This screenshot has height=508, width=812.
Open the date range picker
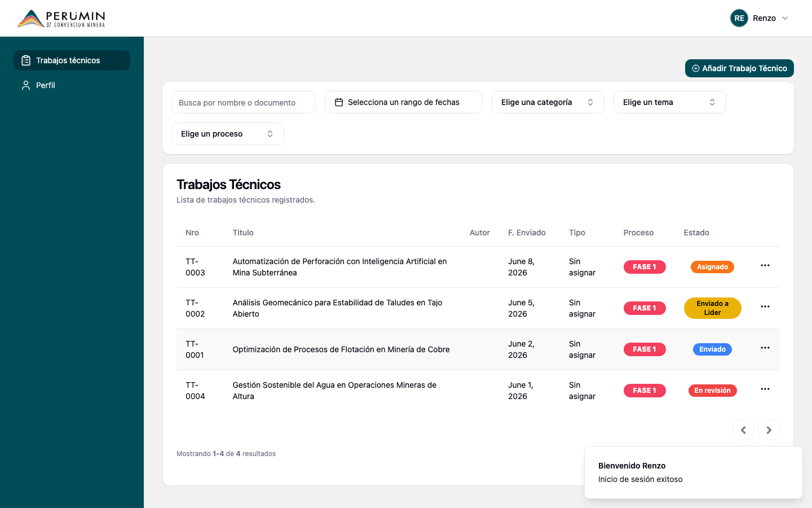coord(404,102)
